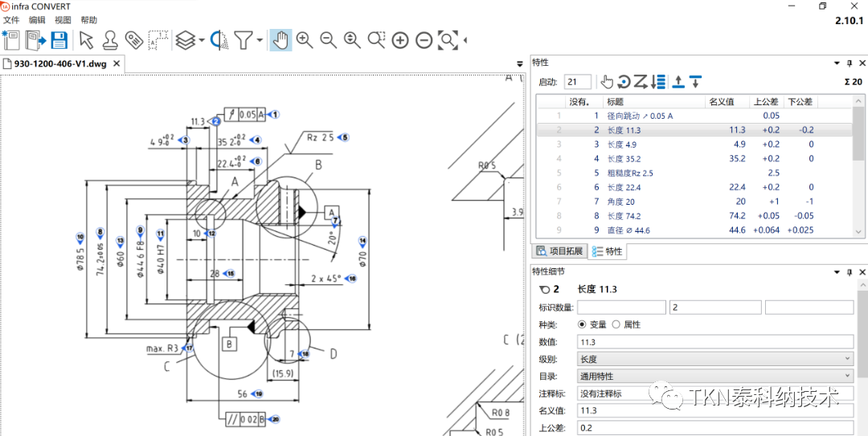Click the zoom-to-fit magnifier icon
The image size is (868, 436).
click(448, 40)
